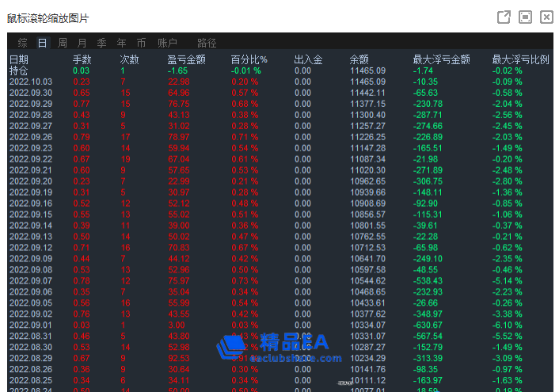Select the 季 quarterly tab
The height and width of the screenshot is (392, 559).
[x=102, y=43]
